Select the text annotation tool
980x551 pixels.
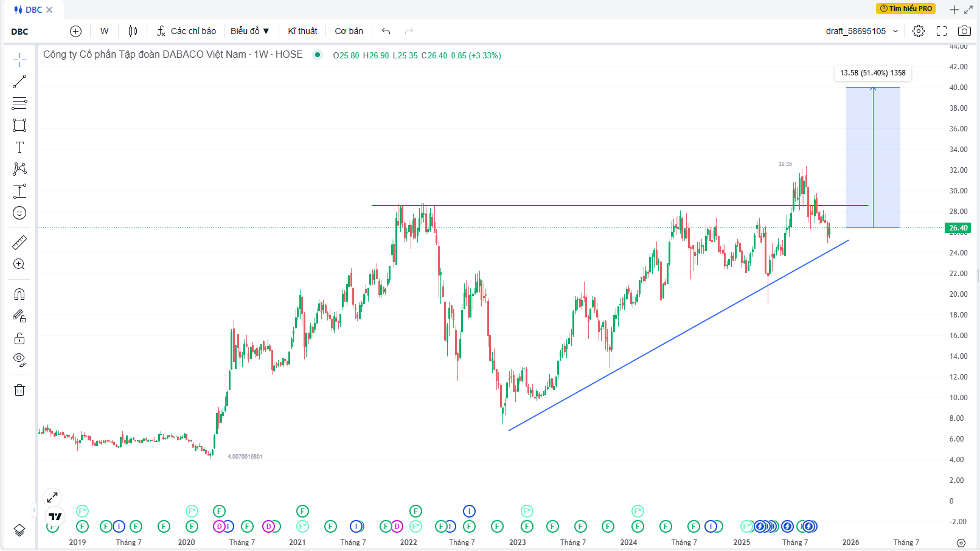pyautogui.click(x=19, y=147)
